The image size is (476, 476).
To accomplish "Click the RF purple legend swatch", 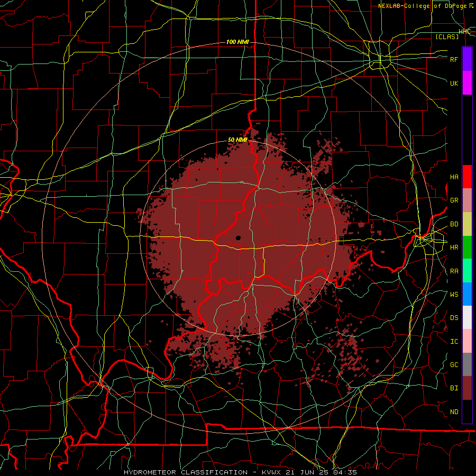I will point(467,59).
